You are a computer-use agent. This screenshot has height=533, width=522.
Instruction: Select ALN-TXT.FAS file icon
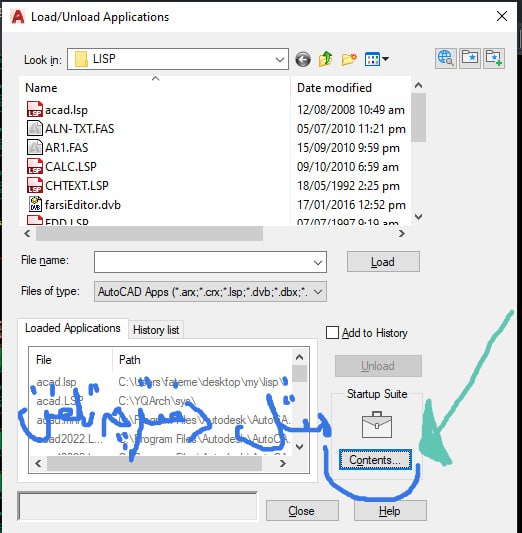35,128
